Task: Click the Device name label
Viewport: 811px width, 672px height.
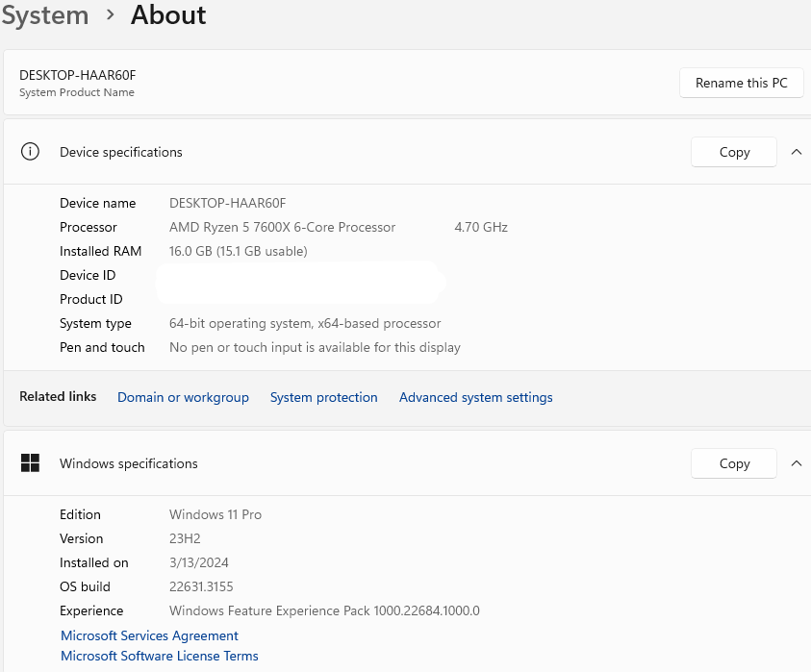Action: [98, 203]
